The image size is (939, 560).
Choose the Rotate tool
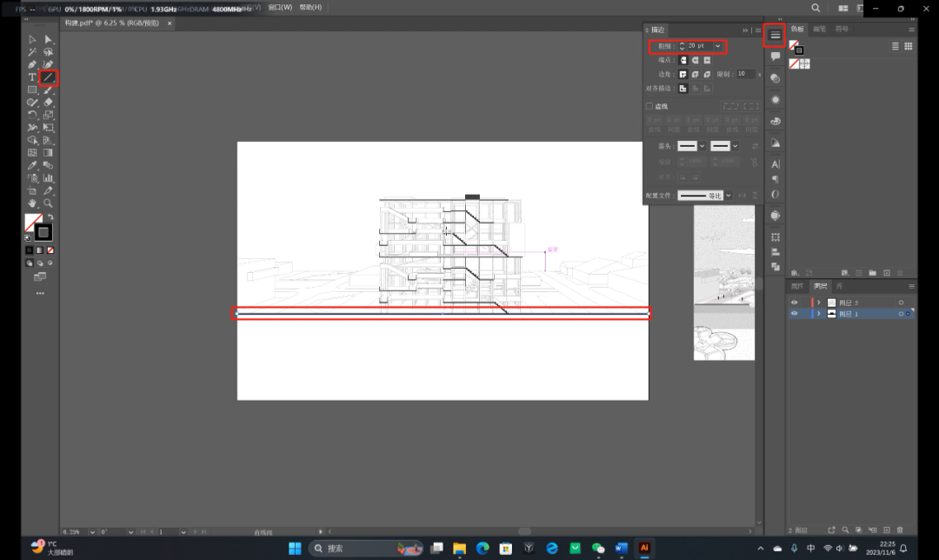tap(32, 115)
